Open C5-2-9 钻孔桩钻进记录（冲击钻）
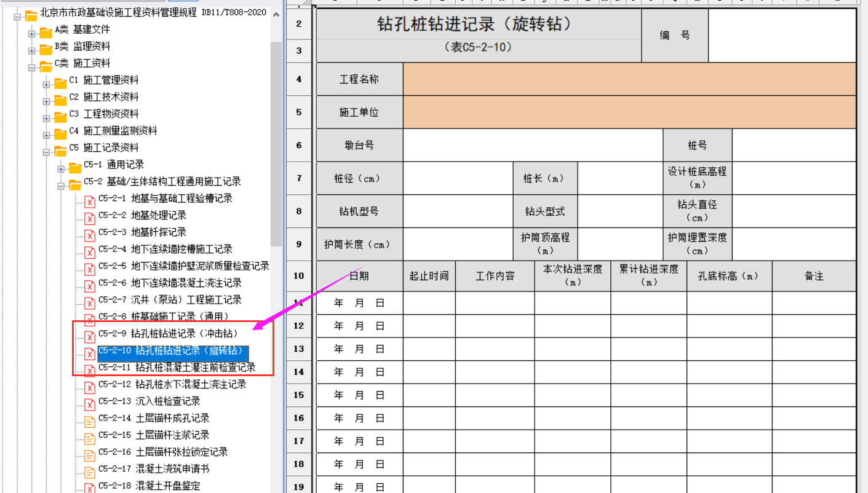Image resolution: width=868 pixels, height=493 pixels. (168, 334)
